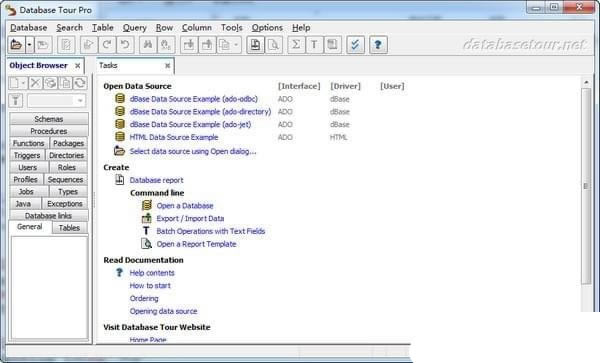Click the Open a Database command line link
The image size is (600, 363).
185,206
